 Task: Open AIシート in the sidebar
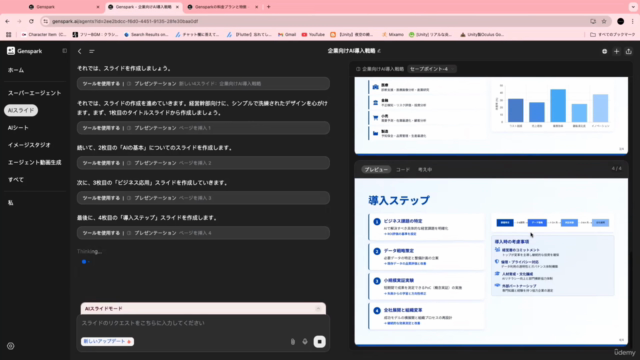(18, 128)
